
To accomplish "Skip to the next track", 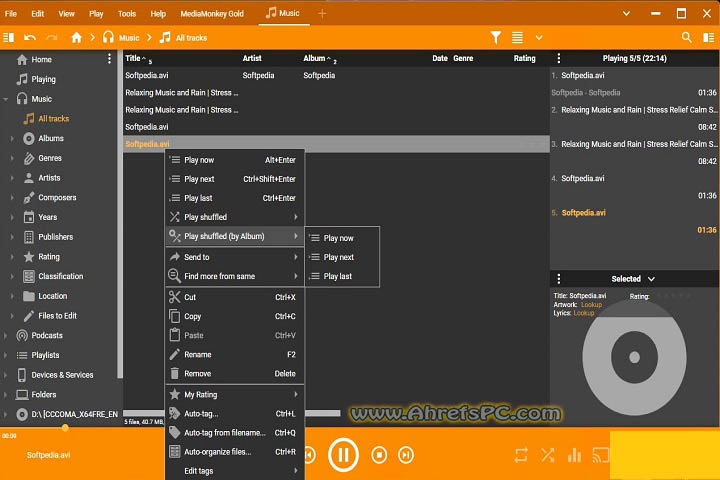I will click(x=406, y=455).
